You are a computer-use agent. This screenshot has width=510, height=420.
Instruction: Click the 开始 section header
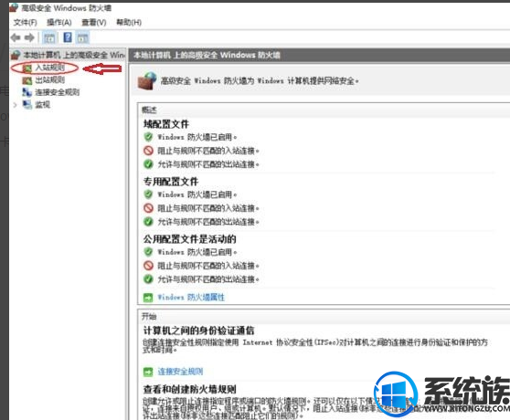click(x=149, y=317)
